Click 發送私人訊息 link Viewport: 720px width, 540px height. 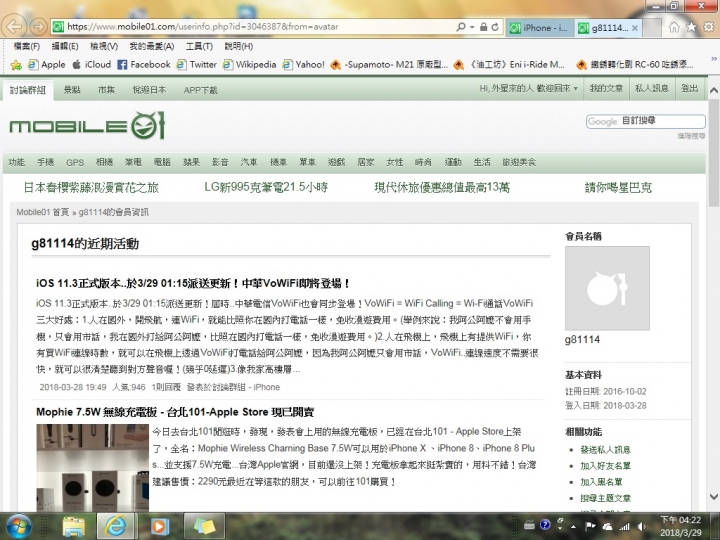[605, 450]
